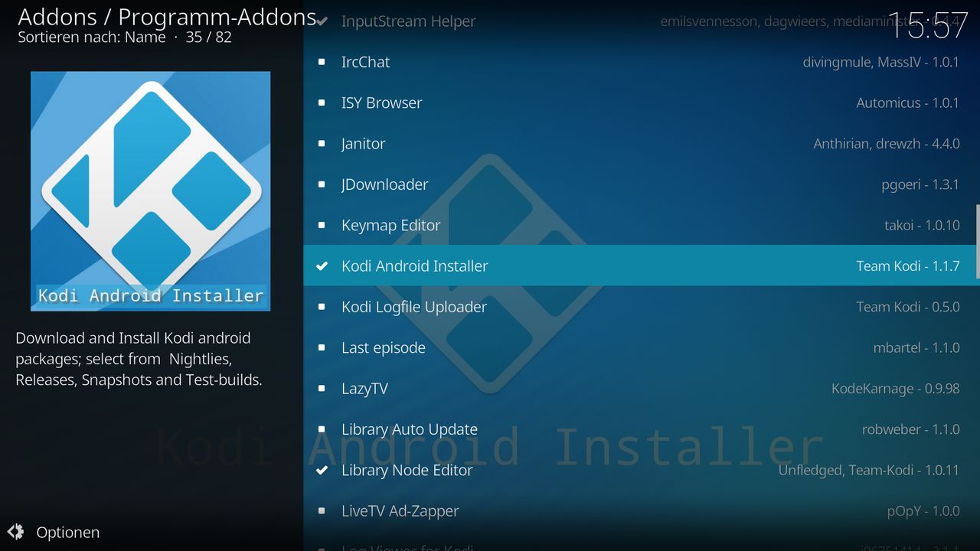Click the 'Team Kodi - 0.5.0' version text

(907, 307)
